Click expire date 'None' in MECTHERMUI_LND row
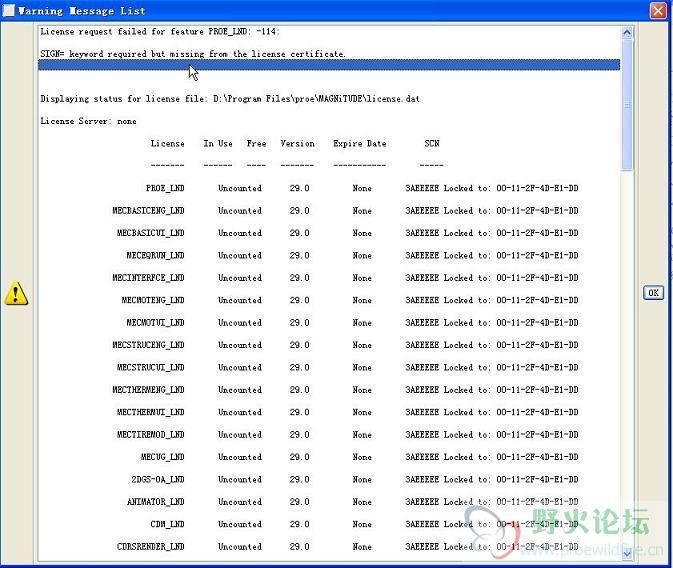This screenshot has width=673, height=568. click(362, 412)
